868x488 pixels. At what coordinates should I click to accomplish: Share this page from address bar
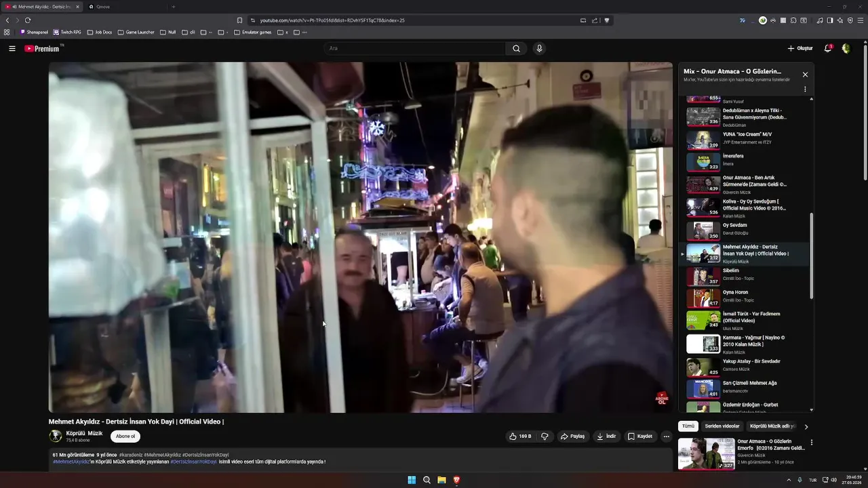pyautogui.click(x=595, y=20)
